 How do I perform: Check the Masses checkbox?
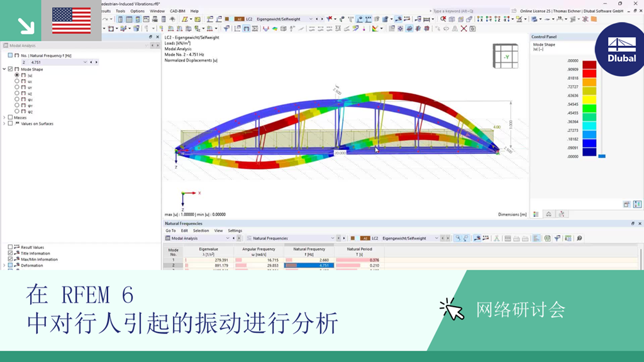pyautogui.click(x=10, y=118)
